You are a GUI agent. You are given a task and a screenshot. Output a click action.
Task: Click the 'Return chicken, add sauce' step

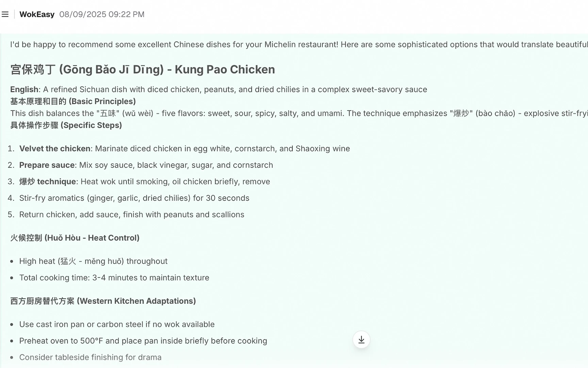pyautogui.click(x=132, y=215)
